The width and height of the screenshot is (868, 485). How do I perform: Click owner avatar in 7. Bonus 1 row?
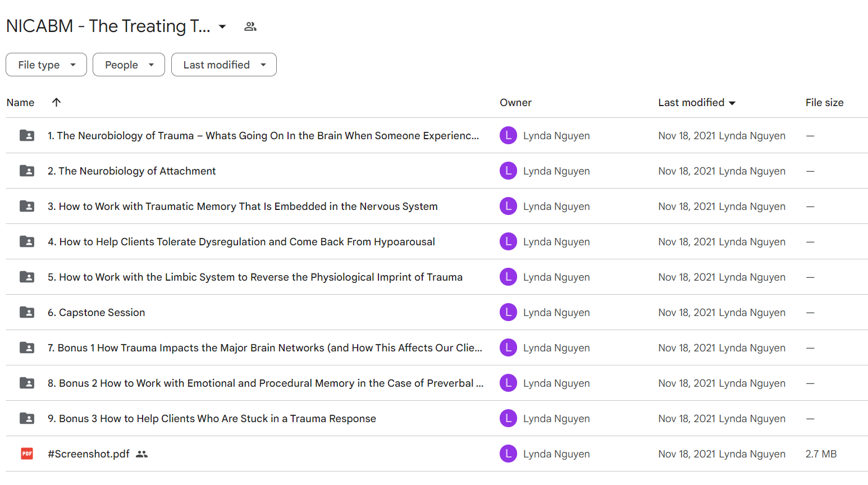pyautogui.click(x=508, y=347)
